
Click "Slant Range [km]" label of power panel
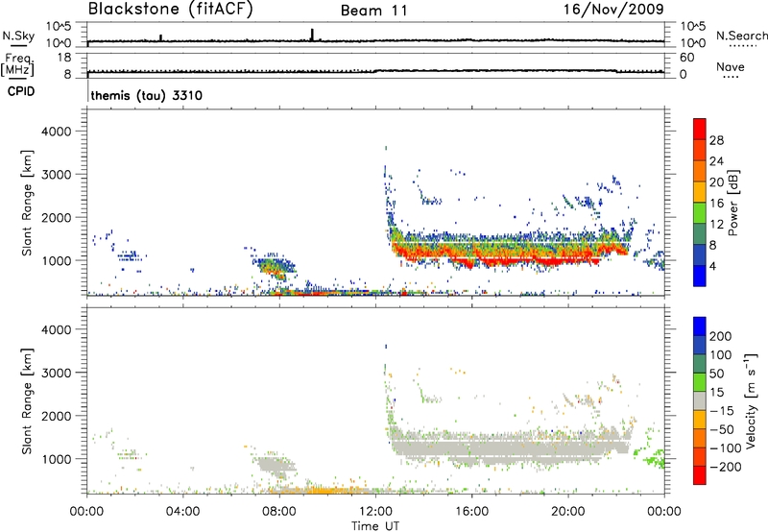[x=27, y=203]
